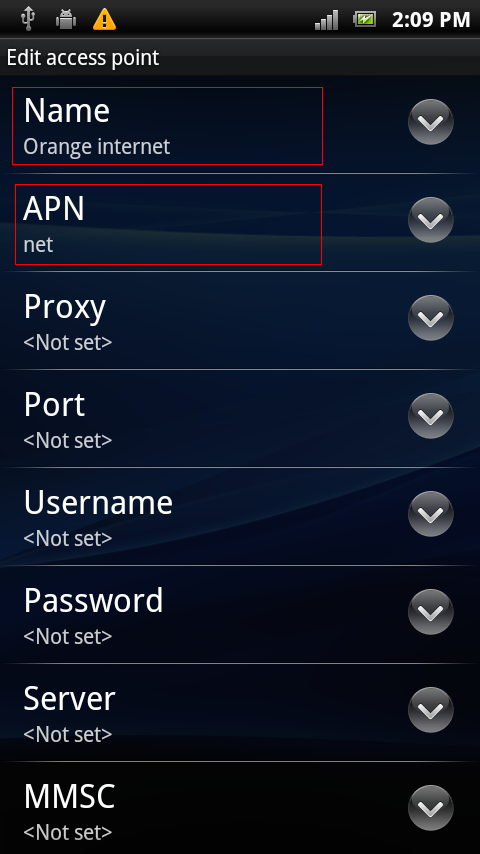This screenshot has width=480, height=854.
Task: Tap the battery charging icon
Action: 364,20
